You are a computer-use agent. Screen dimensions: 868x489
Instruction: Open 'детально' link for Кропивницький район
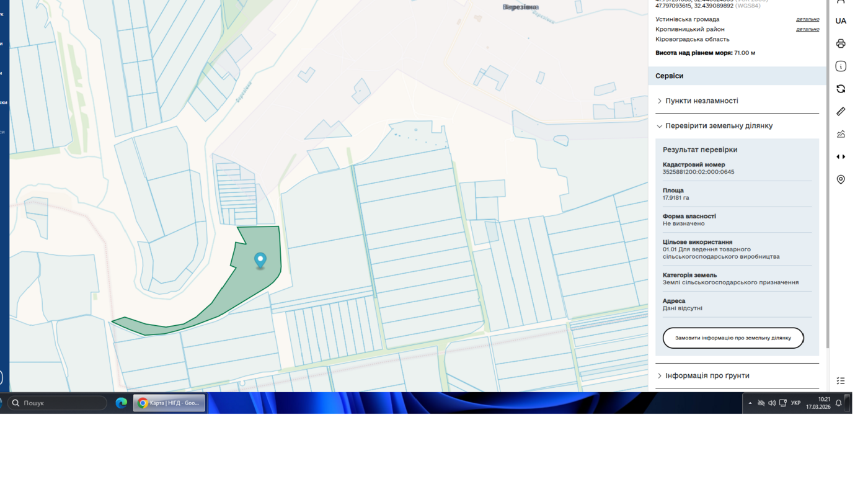807,29
